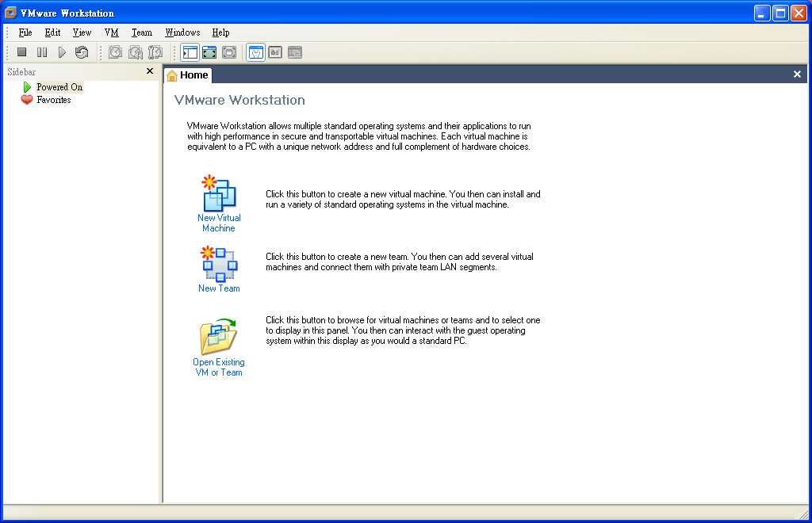
Task: Select Favorites text in sidebar
Action: click(54, 100)
